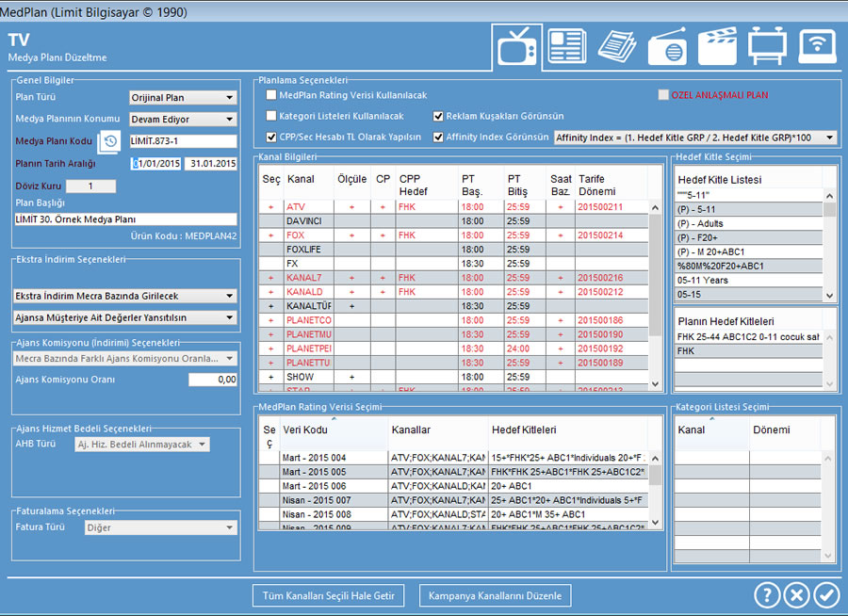848x616 pixels.
Task: Click the history icon beside Medya Planı Kodu
Action: click(x=110, y=141)
